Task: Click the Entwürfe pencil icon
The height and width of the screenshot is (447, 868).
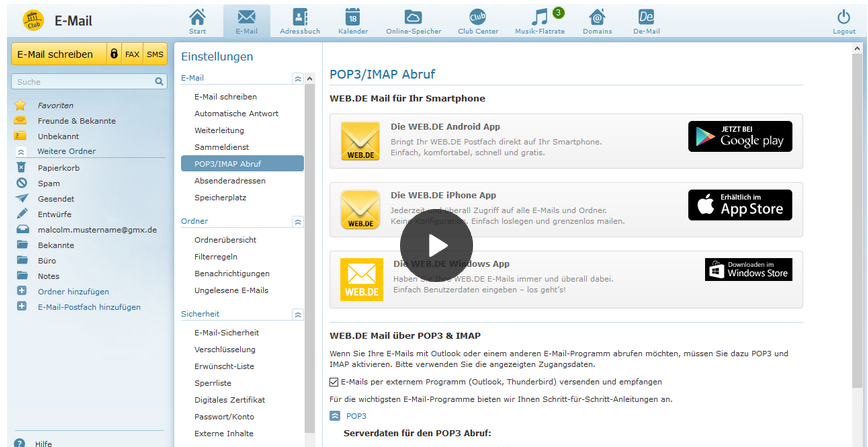Action: pos(22,213)
